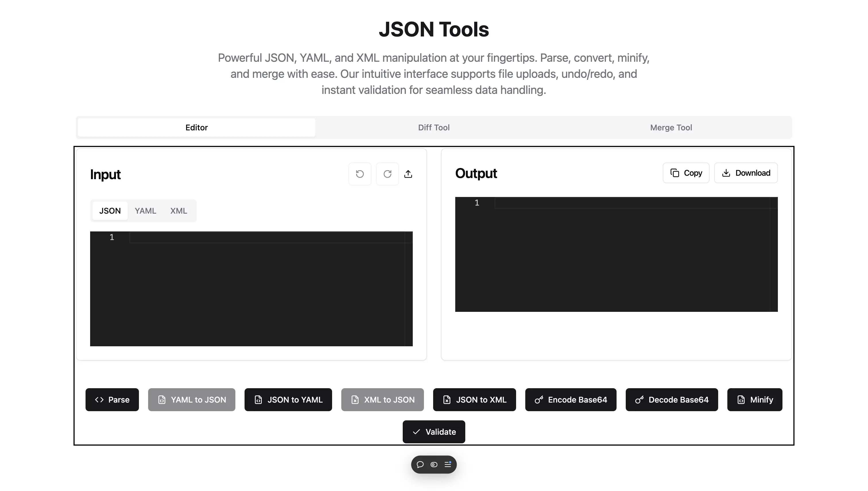This screenshot has height=491, width=868.
Task: Select JSON input format tab
Action: [x=110, y=211]
